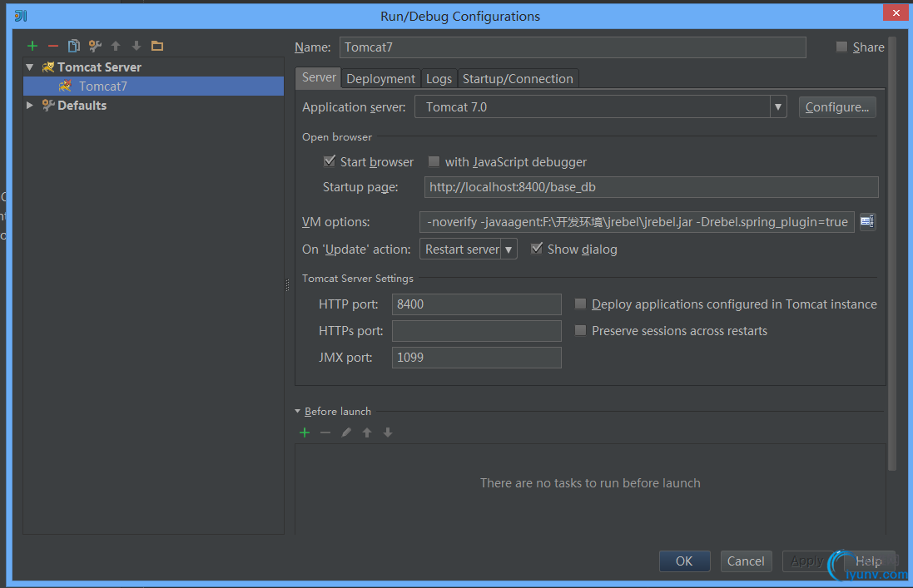Switch to Startup/Connection tab
The image size is (913, 588).
[518, 78]
